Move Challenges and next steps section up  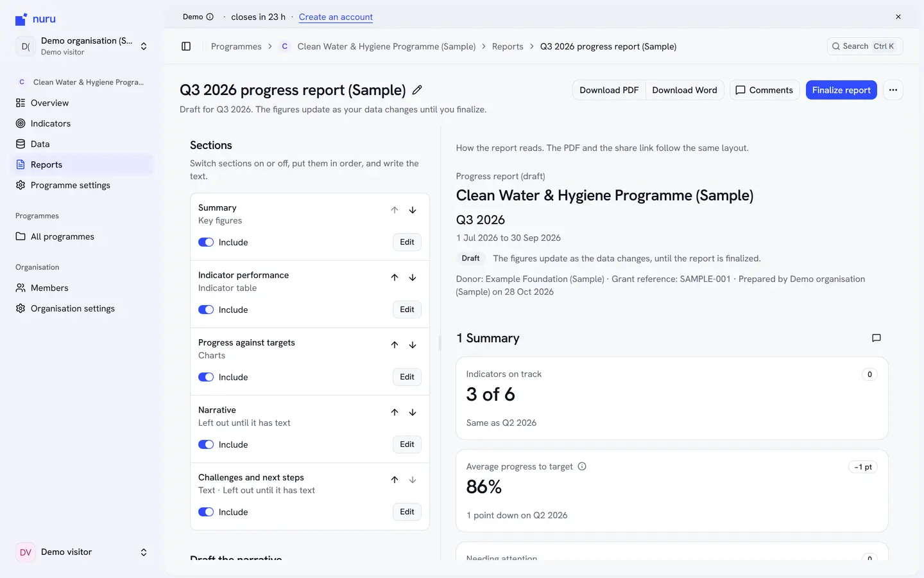pos(395,480)
